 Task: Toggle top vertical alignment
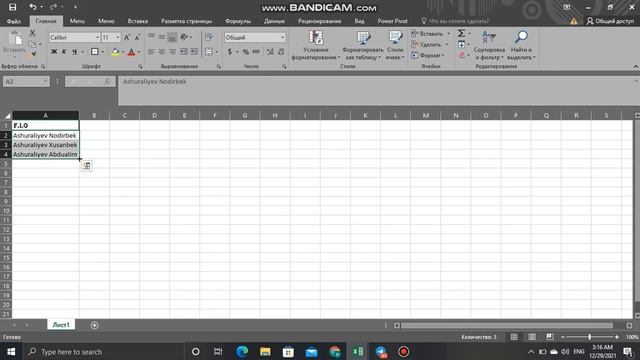click(151, 37)
